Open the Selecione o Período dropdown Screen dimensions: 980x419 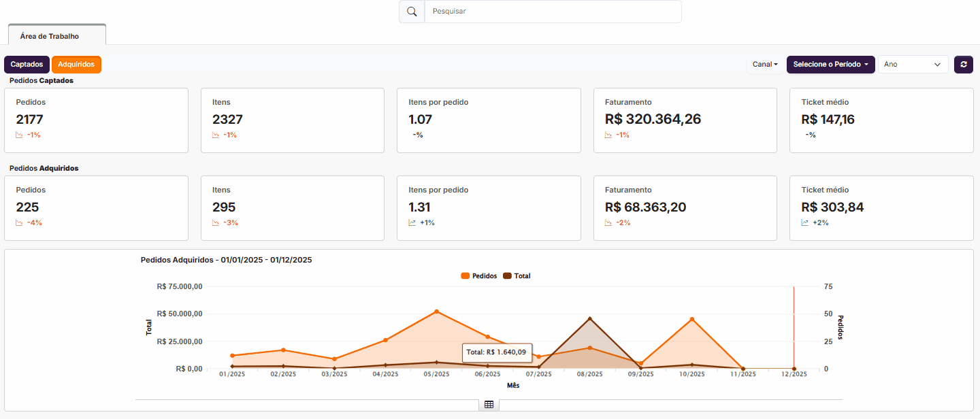(830, 65)
